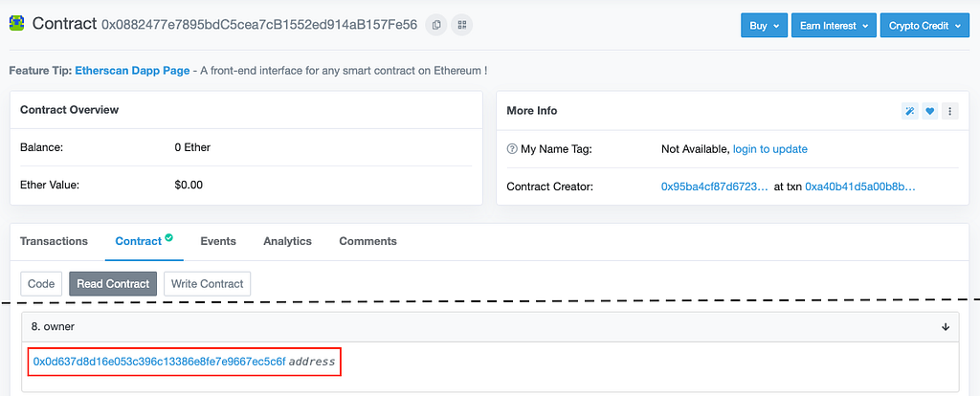The height and width of the screenshot is (396, 980).
Task: Add the contract to favorites with the heart icon
Action: pyautogui.click(x=929, y=111)
